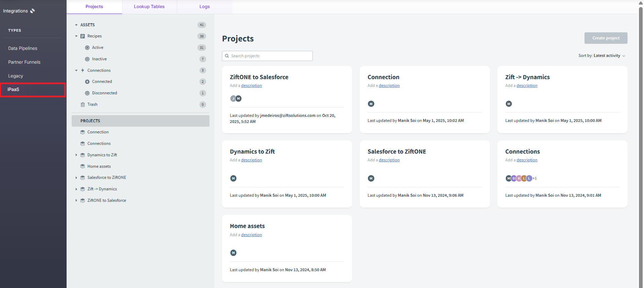Click the Home assets stack icon
Viewport: 644px width, 288px height.
82,166
